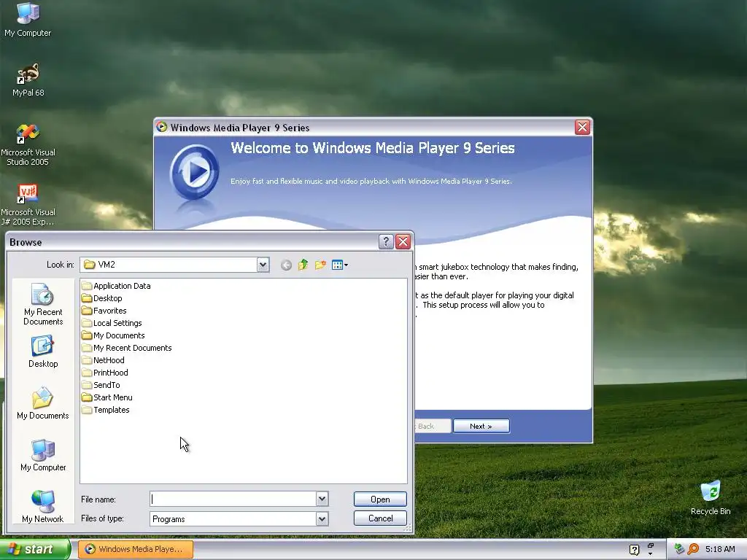
Task: Click the Browse dialog help question button
Action: coord(386,242)
